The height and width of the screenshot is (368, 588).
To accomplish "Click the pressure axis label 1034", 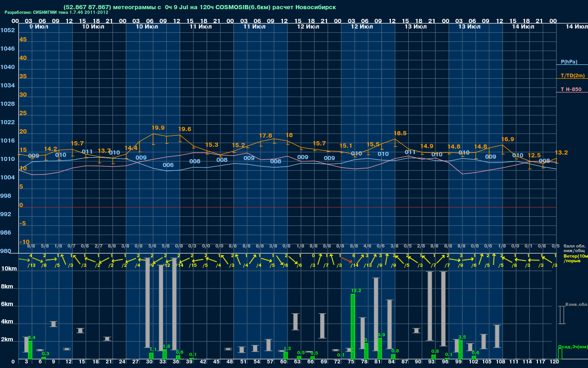I will click(7, 86).
